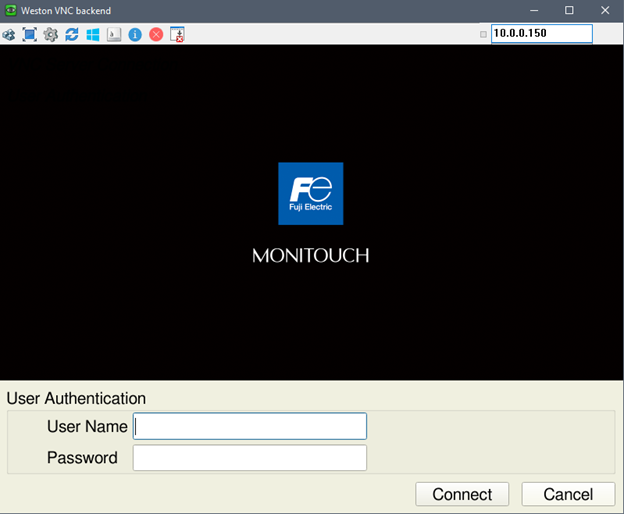Focus the User Name text field

pos(250,426)
